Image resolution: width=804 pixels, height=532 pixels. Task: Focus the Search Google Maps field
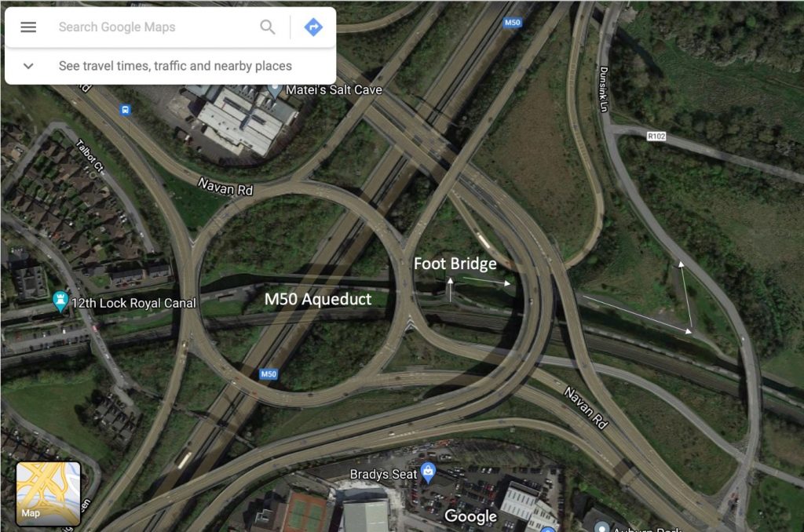coord(154,27)
